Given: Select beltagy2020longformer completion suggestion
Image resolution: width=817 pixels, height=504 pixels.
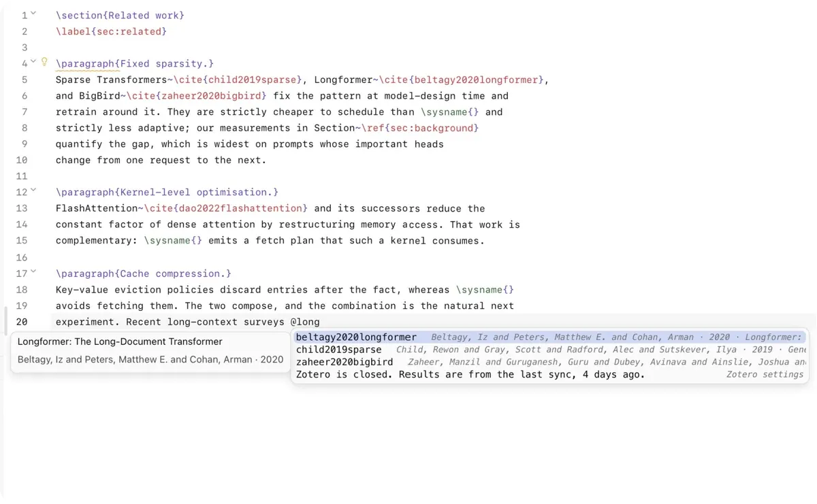Looking at the screenshot, I should tap(549, 337).
